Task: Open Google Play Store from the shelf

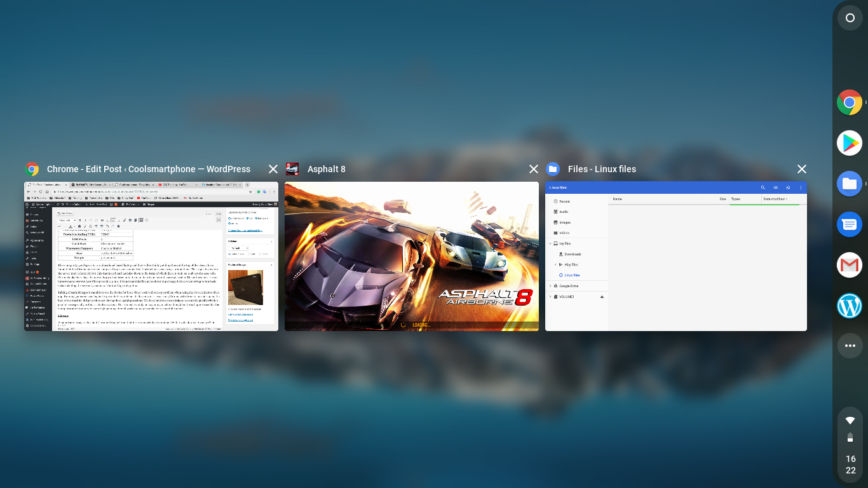Action: click(850, 143)
